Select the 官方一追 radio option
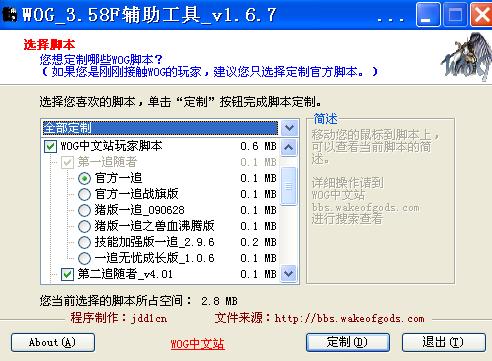This screenshot has height=361, width=492. pyautogui.click(x=84, y=178)
